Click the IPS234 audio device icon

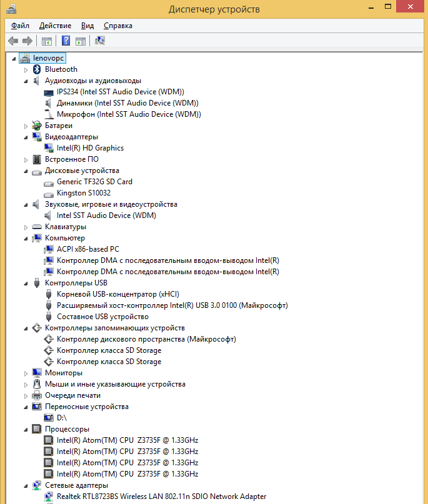pos(49,92)
